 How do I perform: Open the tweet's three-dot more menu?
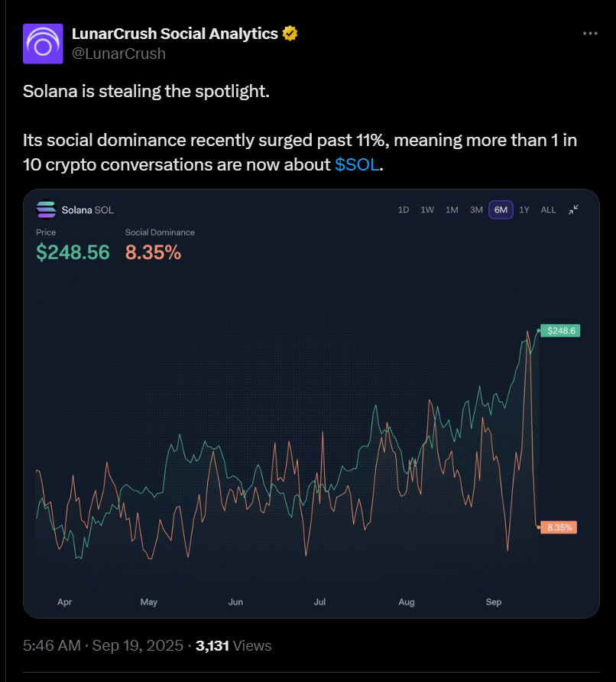[x=590, y=34]
